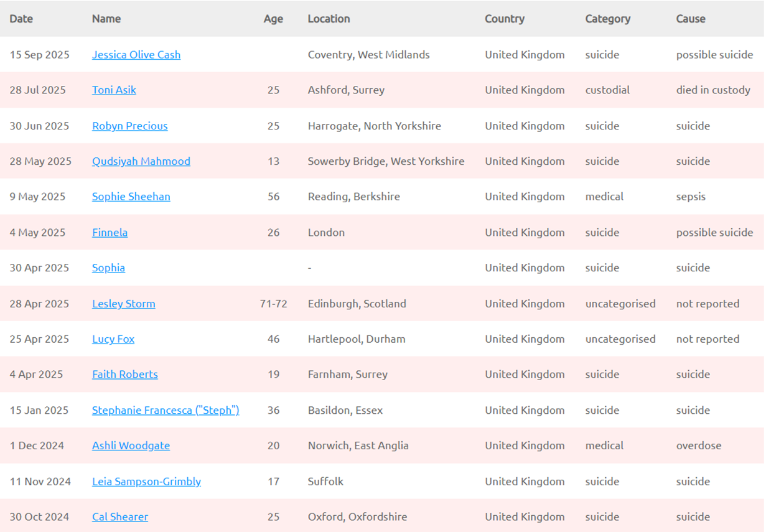Screen dimensions: 766x532
Task: Click the Toni Asik name link
Action: [114, 90]
